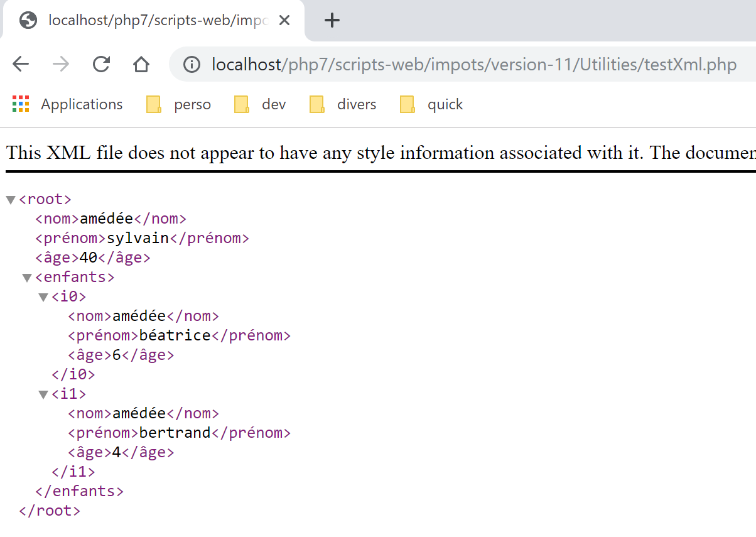The height and width of the screenshot is (537, 756).
Task: Open the dev bookmarks folder
Action: coord(261,104)
